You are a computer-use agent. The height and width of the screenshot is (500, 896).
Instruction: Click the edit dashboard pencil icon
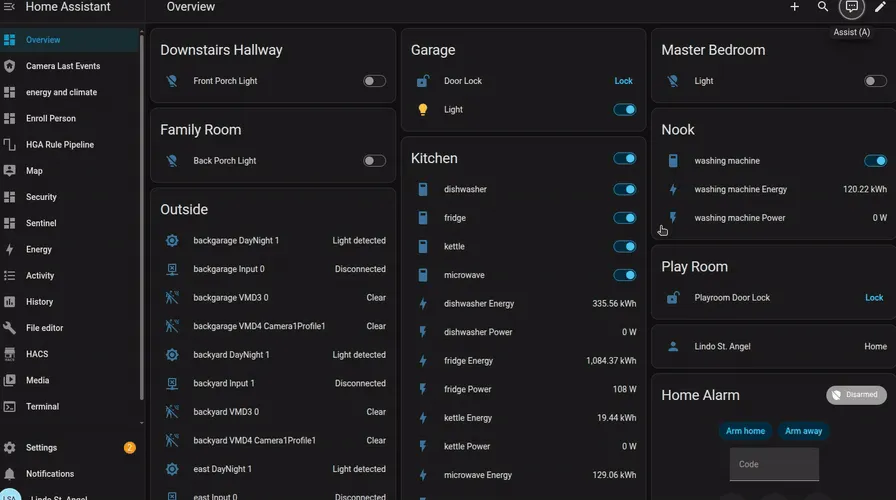pos(880,7)
